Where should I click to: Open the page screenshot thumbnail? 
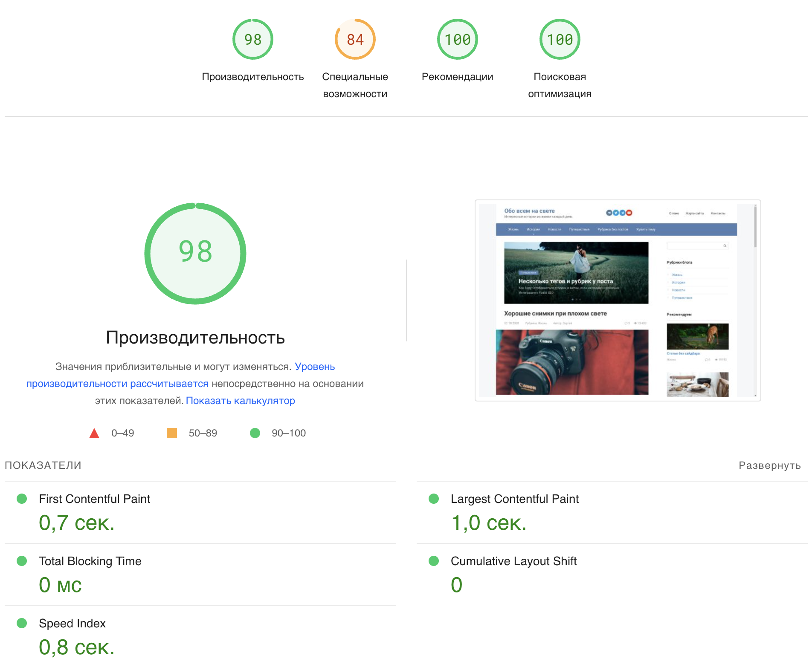pyautogui.click(x=618, y=300)
